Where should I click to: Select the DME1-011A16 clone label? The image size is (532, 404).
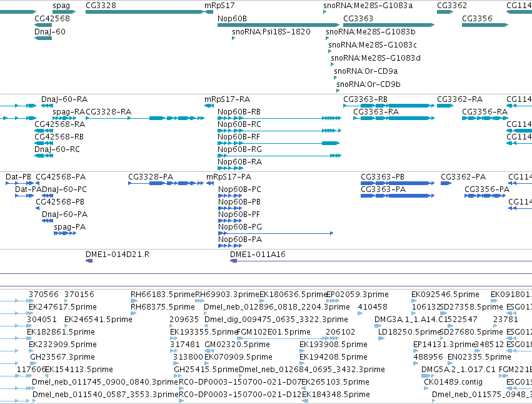click(x=258, y=255)
